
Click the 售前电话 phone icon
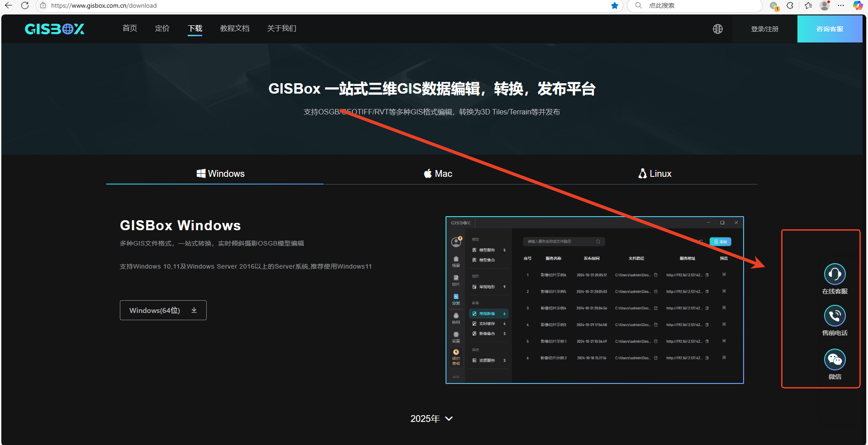835,316
